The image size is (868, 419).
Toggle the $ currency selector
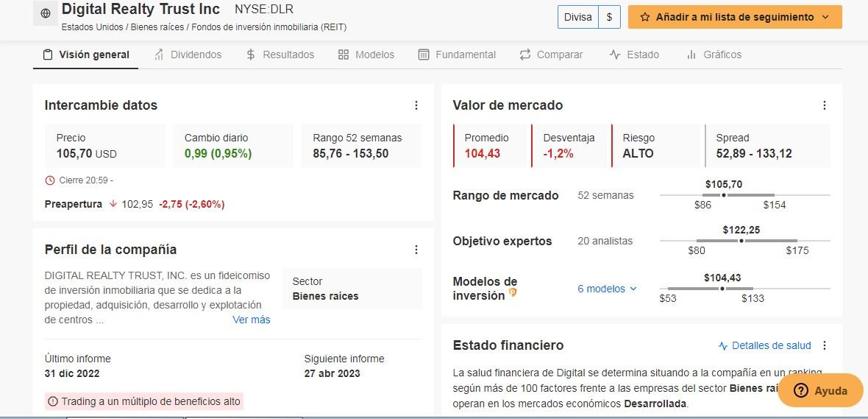click(x=610, y=17)
